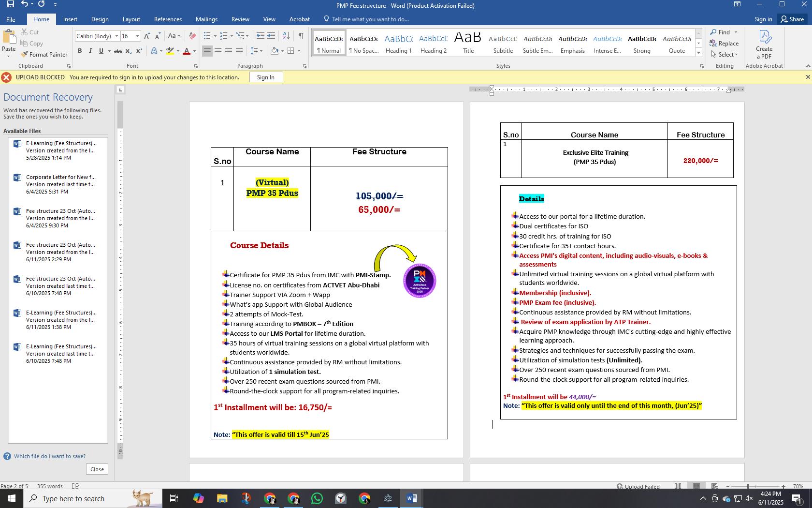
Task: Open File Explorer from taskbar
Action: coord(222,498)
